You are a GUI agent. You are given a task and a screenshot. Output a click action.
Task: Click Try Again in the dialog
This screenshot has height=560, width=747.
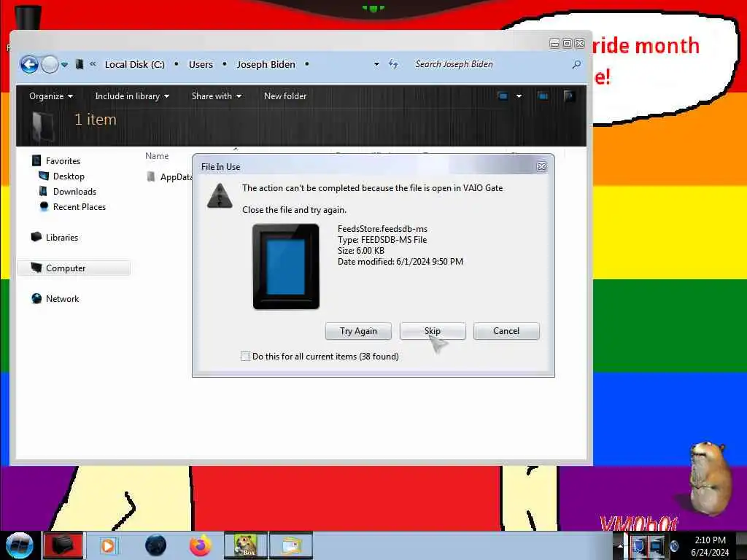[x=358, y=331]
